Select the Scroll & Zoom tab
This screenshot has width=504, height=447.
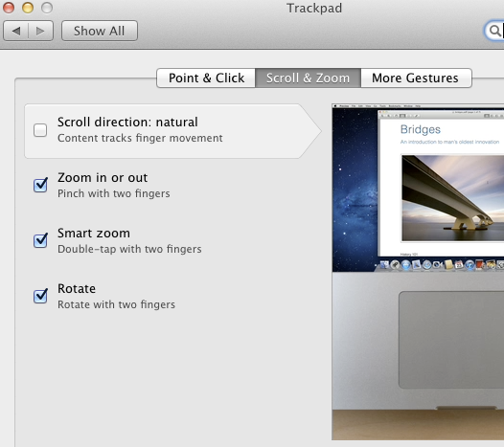[x=308, y=78]
